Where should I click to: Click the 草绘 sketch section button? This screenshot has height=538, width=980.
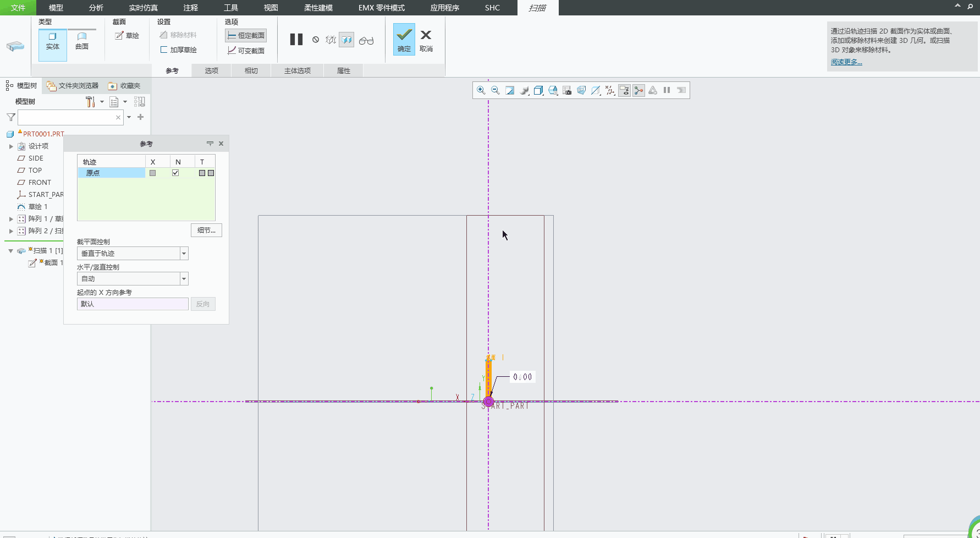127,36
